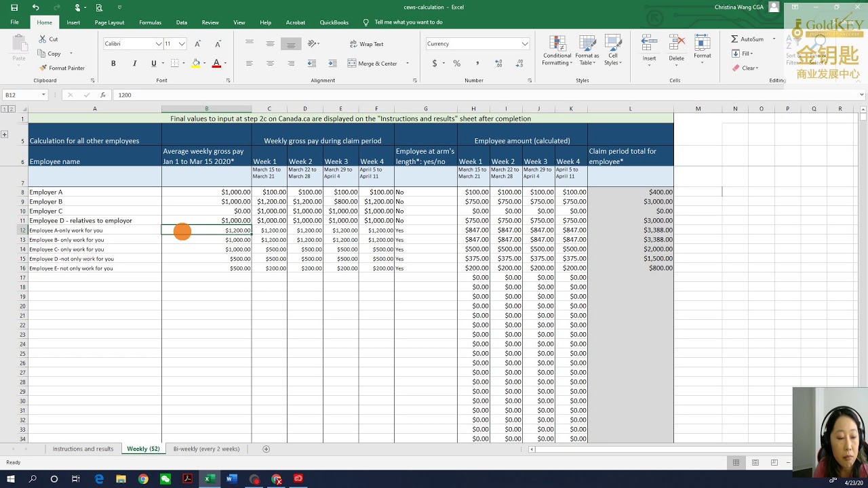Open Format as Table gallery
Image resolution: width=868 pixels, height=488 pixels.
pos(587,52)
